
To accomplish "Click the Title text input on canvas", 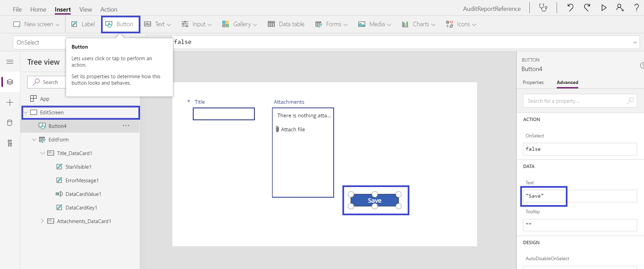I will coord(224,114).
